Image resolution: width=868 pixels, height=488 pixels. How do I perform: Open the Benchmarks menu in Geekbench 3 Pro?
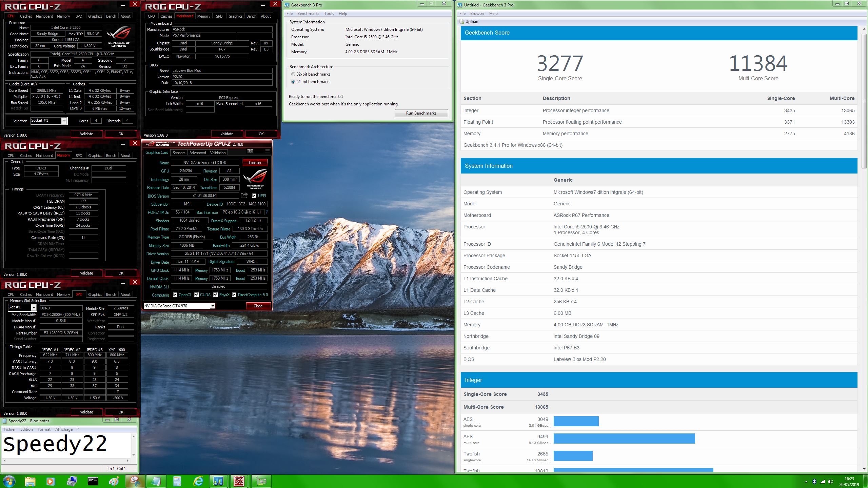[308, 14]
